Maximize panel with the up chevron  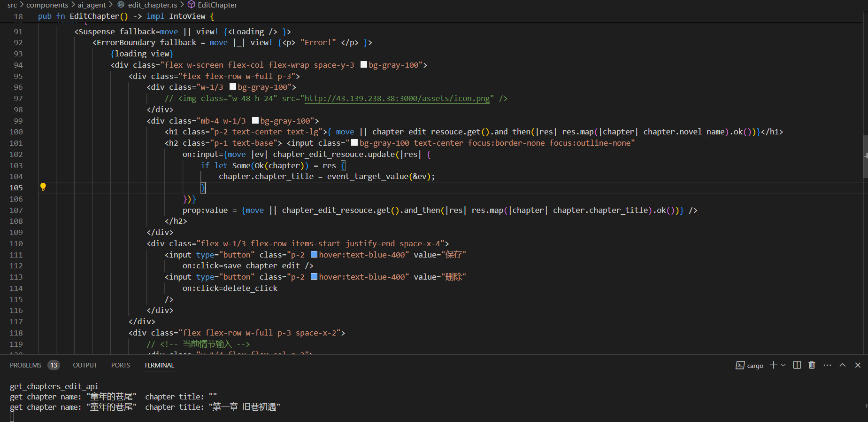point(843,365)
